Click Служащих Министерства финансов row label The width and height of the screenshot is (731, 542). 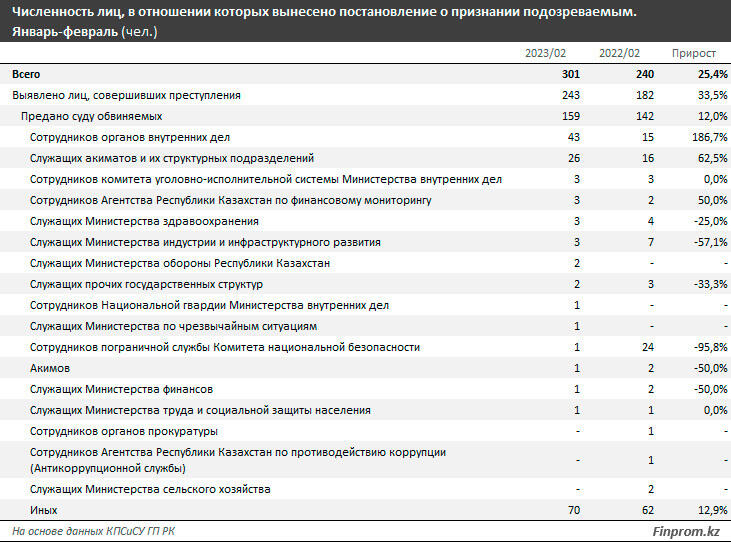121,389
